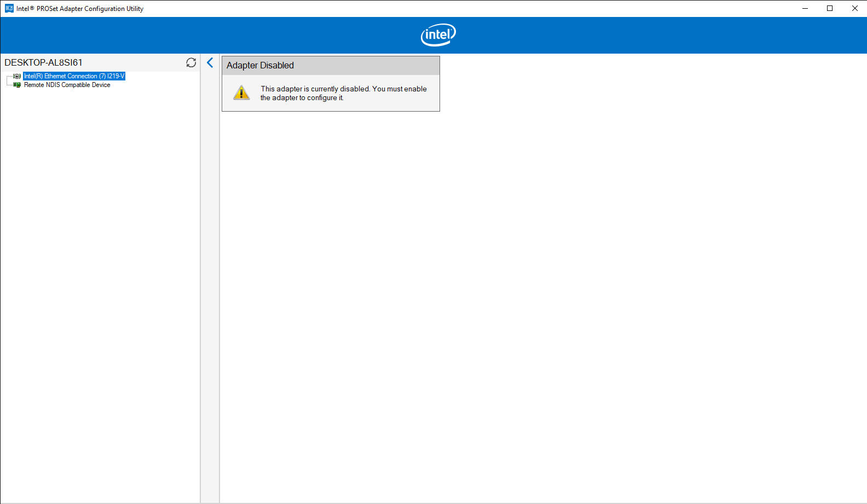
Task: Click the Intel logo in banner
Action: [438, 35]
